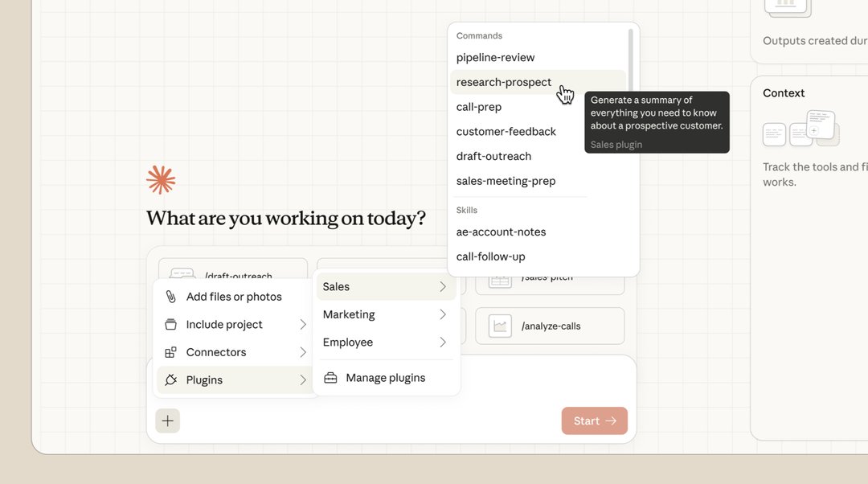The image size is (868, 484).
Task: Click the Context panel heading
Action: pos(784,93)
